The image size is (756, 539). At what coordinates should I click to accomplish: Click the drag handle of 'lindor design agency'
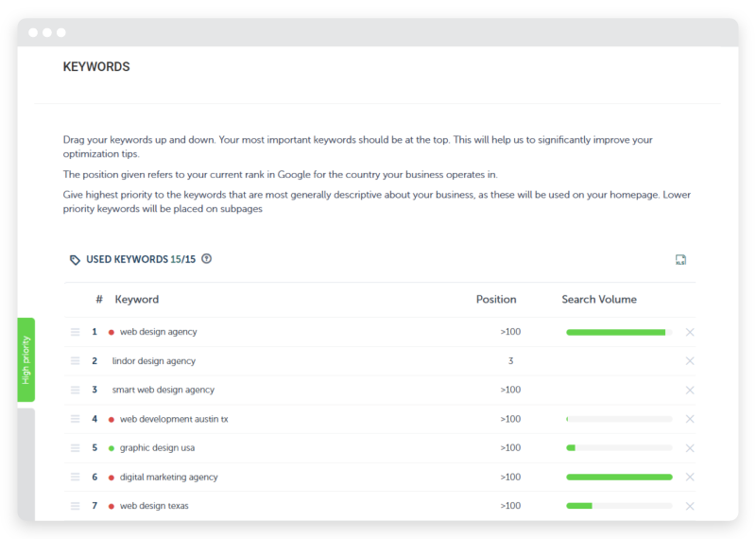(x=76, y=361)
